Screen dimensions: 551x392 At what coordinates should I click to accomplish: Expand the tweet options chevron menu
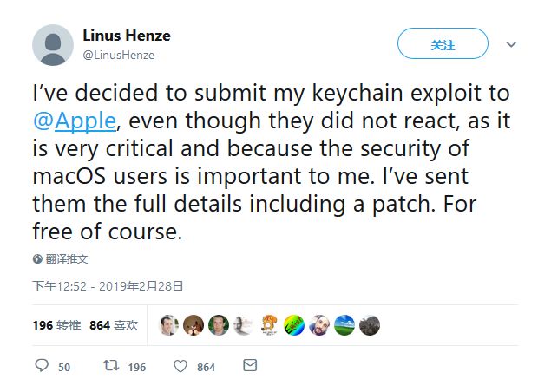511,44
